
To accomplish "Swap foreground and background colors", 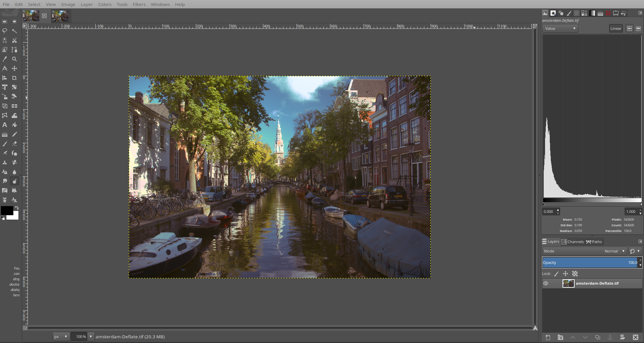I will click(x=17, y=208).
